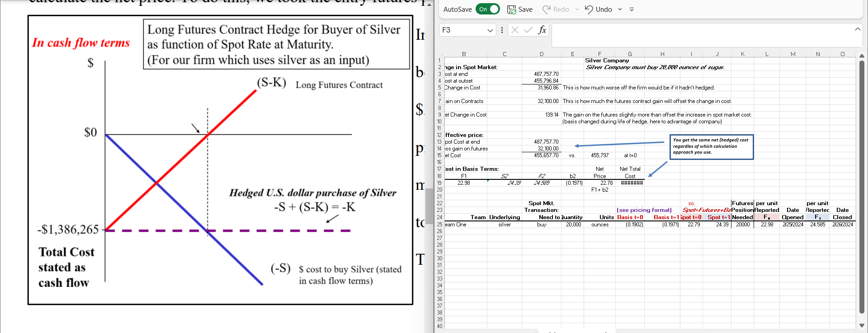This screenshot has height=333, width=868.
Task: Select 'Silver Company must buy 20,000 ounces' cell
Action: [x=655, y=67]
